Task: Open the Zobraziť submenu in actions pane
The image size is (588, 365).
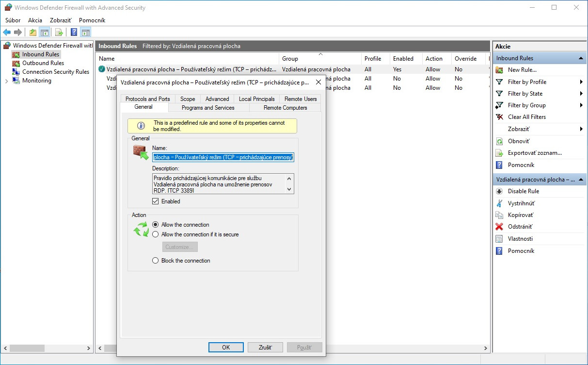Action: coord(539,129)
